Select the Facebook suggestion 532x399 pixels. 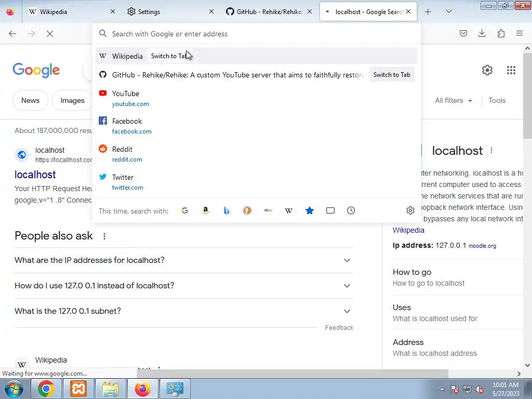tap(256, 126)
